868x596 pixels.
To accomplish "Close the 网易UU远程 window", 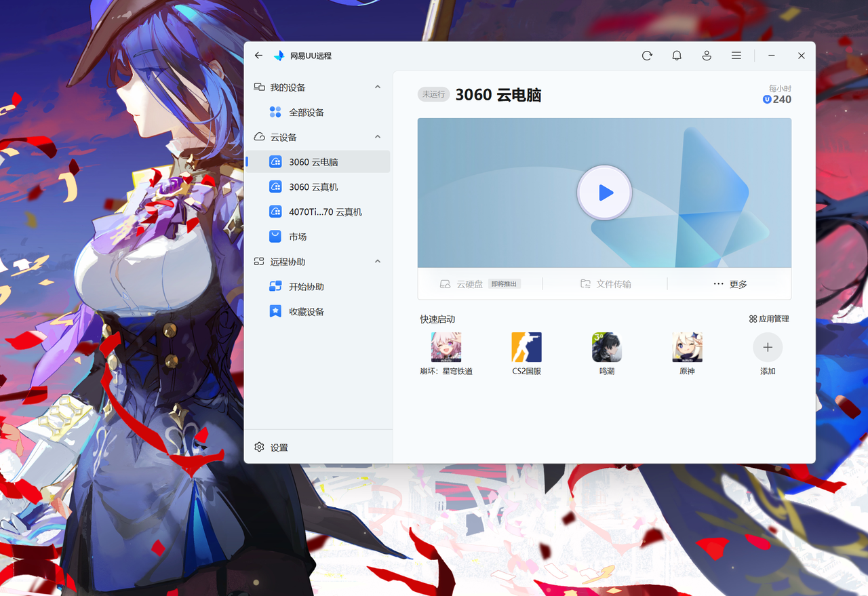I will click(x=802, y=56).
